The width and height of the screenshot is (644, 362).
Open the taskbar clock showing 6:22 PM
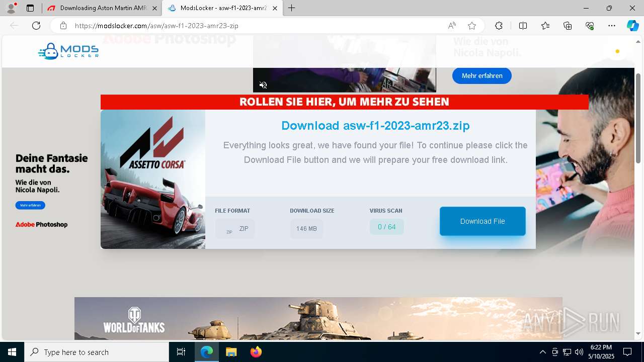click(601, 352)
